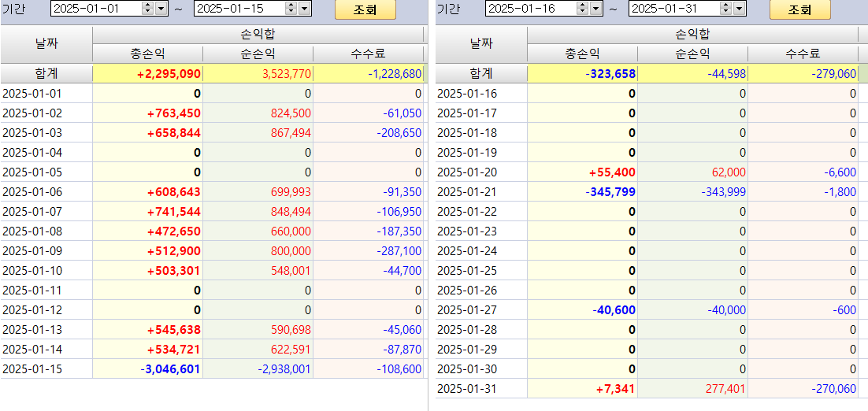Click the -40,600 loss value

(x=614, y=309)
